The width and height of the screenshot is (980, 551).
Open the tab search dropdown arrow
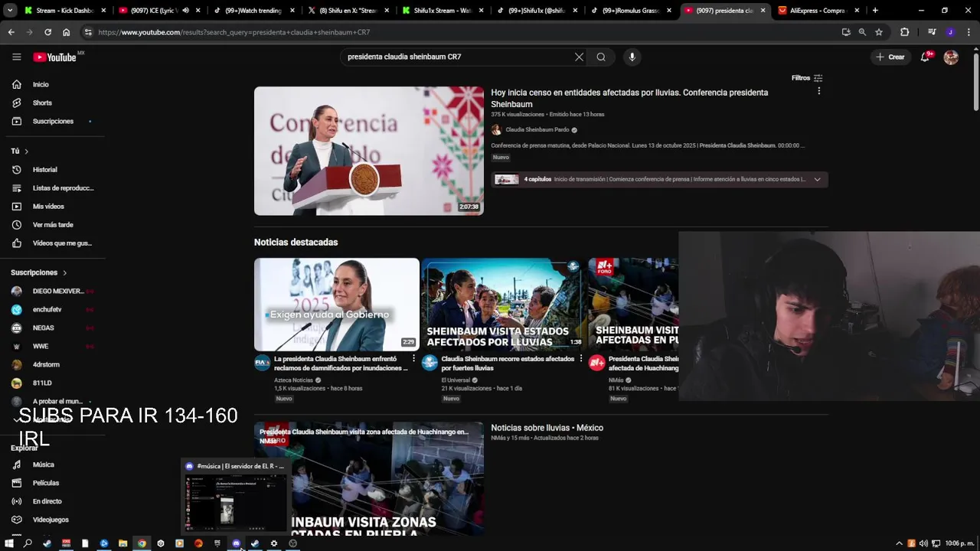pos(10,11)
